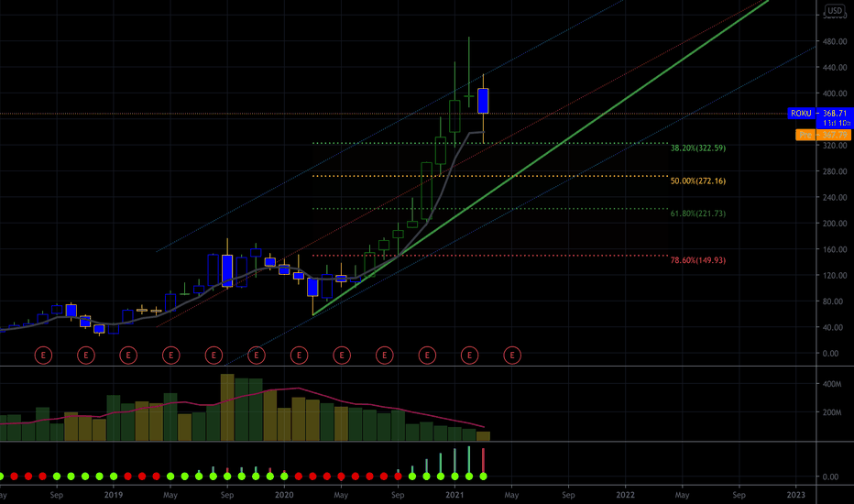
Task: Click the red indicator bar on the latest month
Action: coord(483,461)
